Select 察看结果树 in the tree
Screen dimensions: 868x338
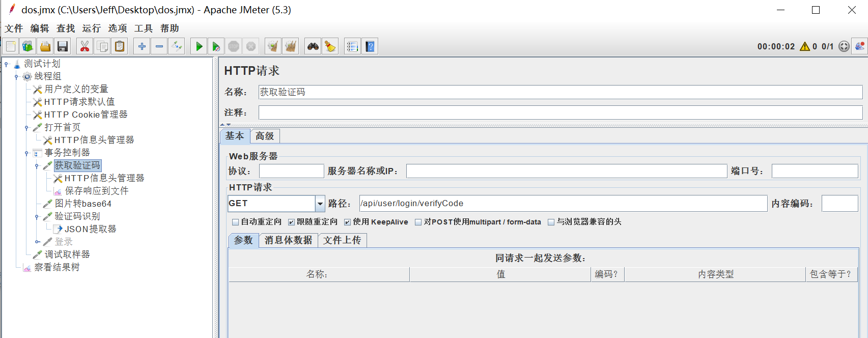coord(57,267)
